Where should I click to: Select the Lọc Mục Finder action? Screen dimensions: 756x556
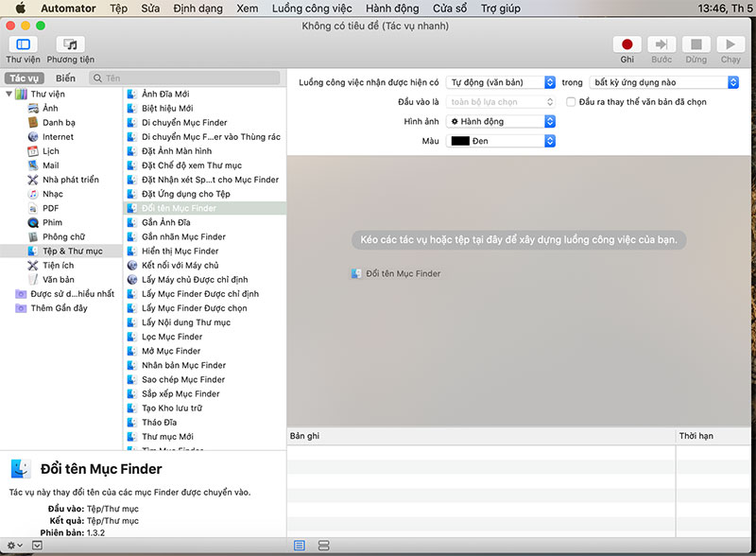coord(205,337)
